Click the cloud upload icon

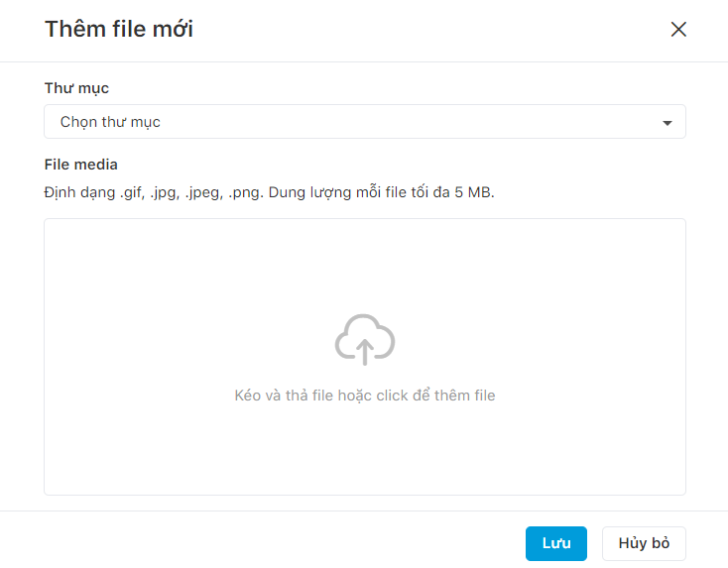point(365,340)
